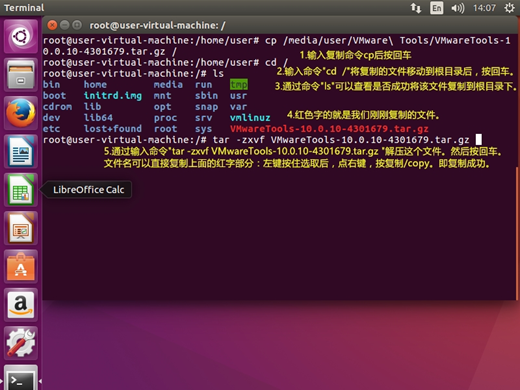The width and height of the screenshot is (520, 390).
Task: Click the Terminal label in top panel
Action: coord(24,8)
